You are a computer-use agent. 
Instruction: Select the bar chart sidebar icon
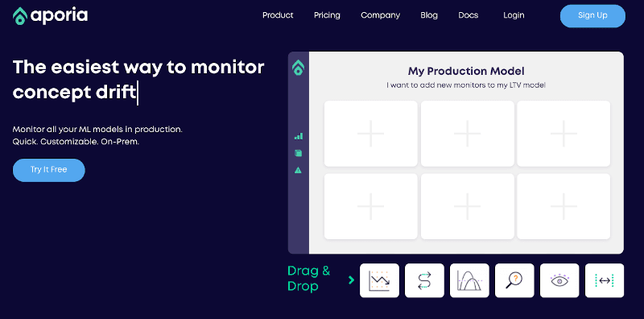click(x=298, y=136)
